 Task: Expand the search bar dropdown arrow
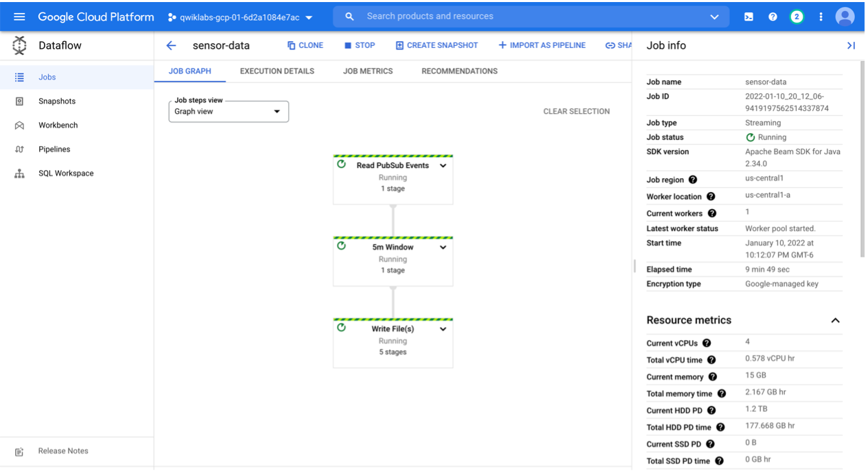pyautogui.click(x=714, y=16)
